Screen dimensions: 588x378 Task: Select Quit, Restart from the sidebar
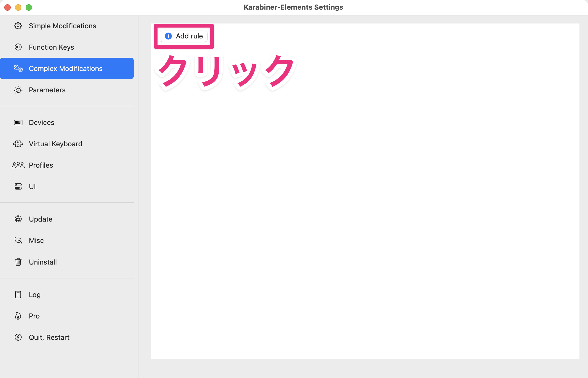[x=49, y=337]
